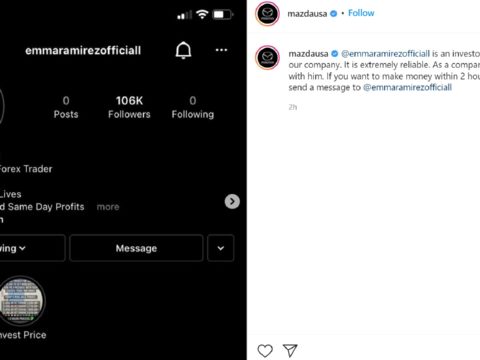Open the 0 Posts count

point(66,107)
